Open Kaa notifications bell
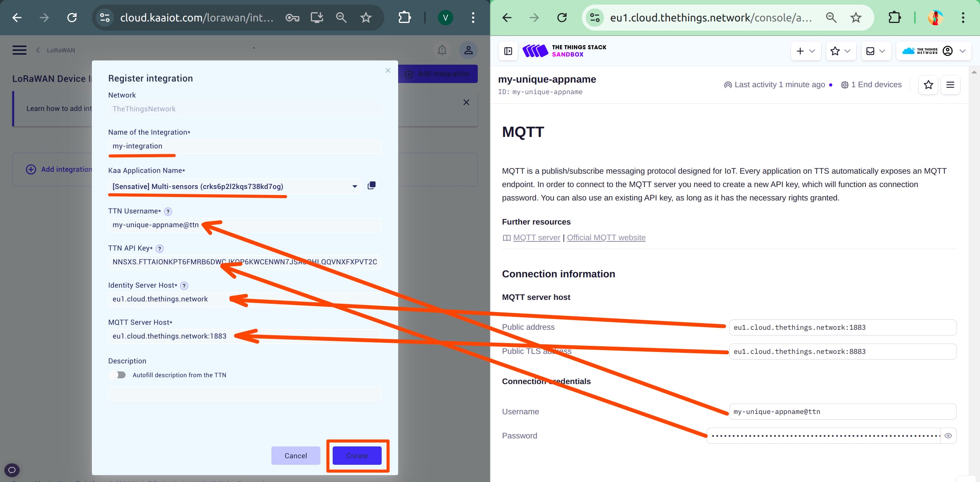Viewport: 980px width, 482px height. [x=442, y=50]
